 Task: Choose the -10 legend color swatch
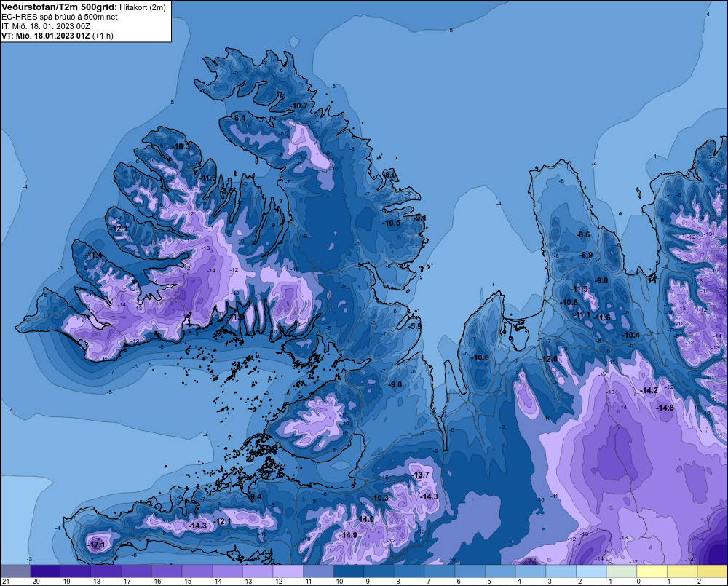click(x=349, y=571)
